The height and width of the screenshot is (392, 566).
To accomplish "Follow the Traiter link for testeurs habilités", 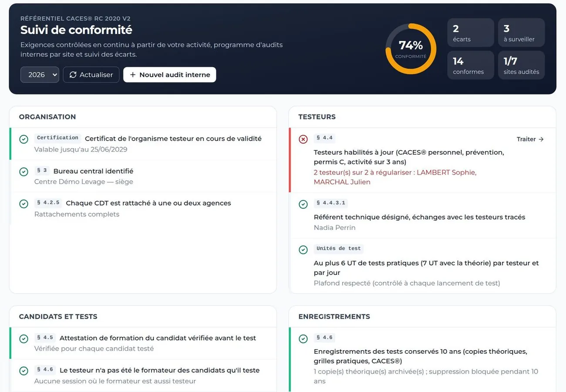I will click(530, 139).
